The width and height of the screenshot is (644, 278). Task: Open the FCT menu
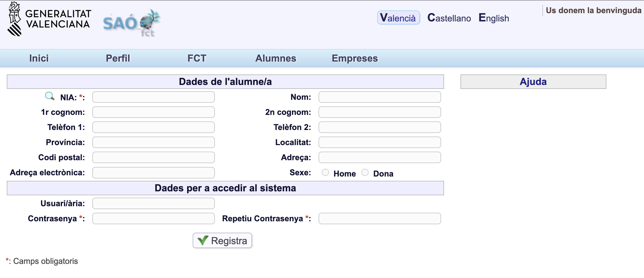197,58
